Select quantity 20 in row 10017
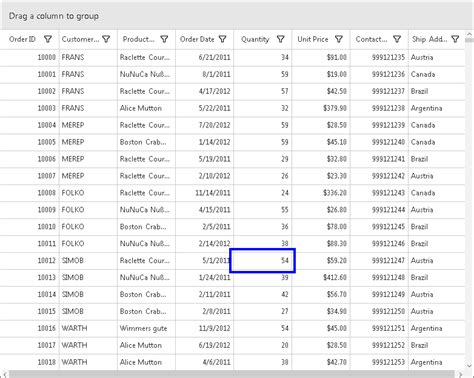 [x=263, y=345]
